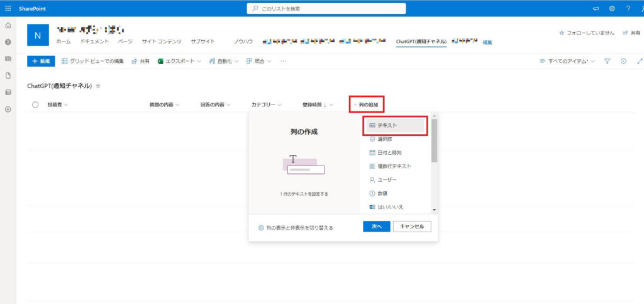Click the home icon in left sidebar
The image size is (644, 304).
pyautogui.click(x=8, y=25)
